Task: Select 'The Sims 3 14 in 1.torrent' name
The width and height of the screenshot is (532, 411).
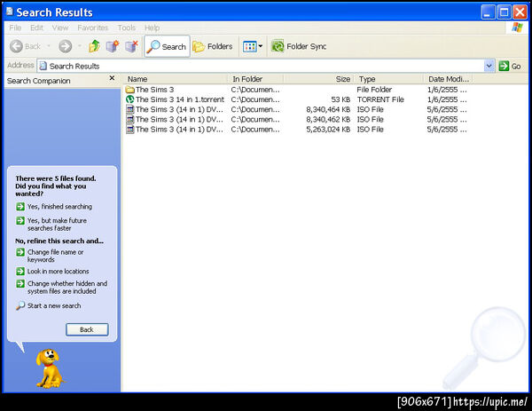Action: (180, 99)
